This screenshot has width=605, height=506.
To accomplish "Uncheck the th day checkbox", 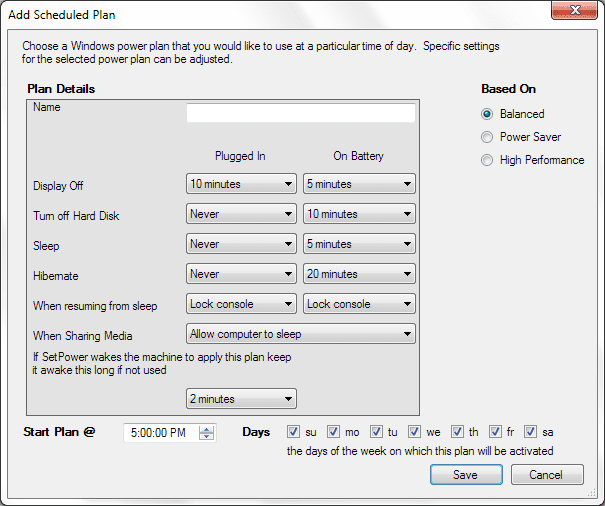I will click(457, 432).
